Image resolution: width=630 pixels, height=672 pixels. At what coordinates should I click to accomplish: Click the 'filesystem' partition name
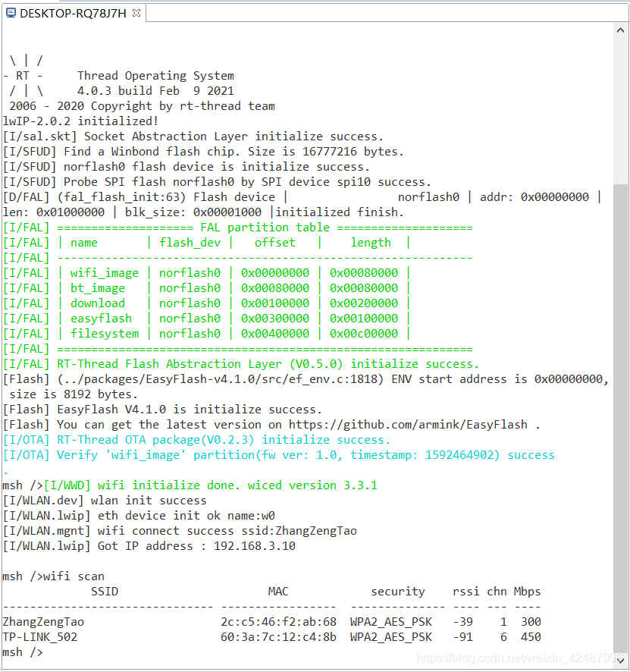(105, 334)
